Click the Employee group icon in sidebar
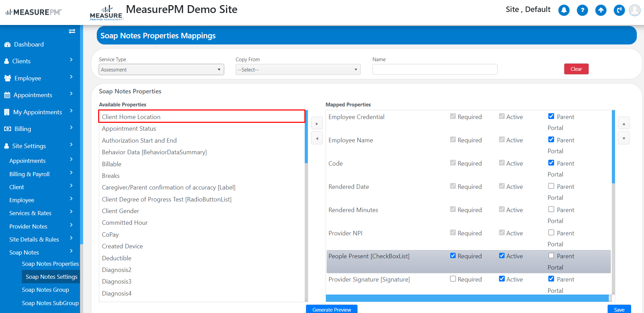The image size is (644, 313). [x=8, y=78]
